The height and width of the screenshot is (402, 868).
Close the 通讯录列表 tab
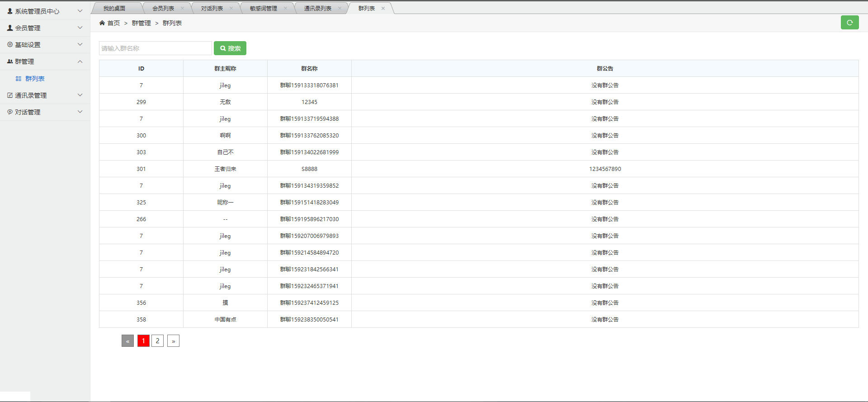[340, 8]
